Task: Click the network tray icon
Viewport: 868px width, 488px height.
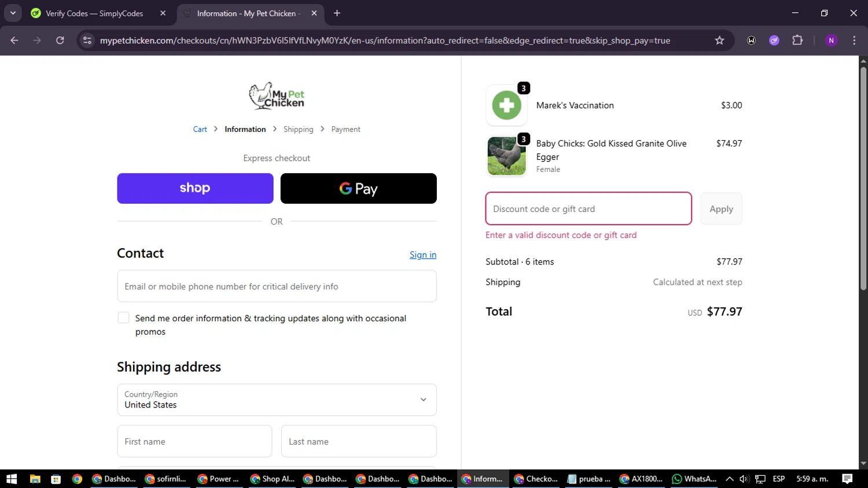Action: click(x=760, y=479)
